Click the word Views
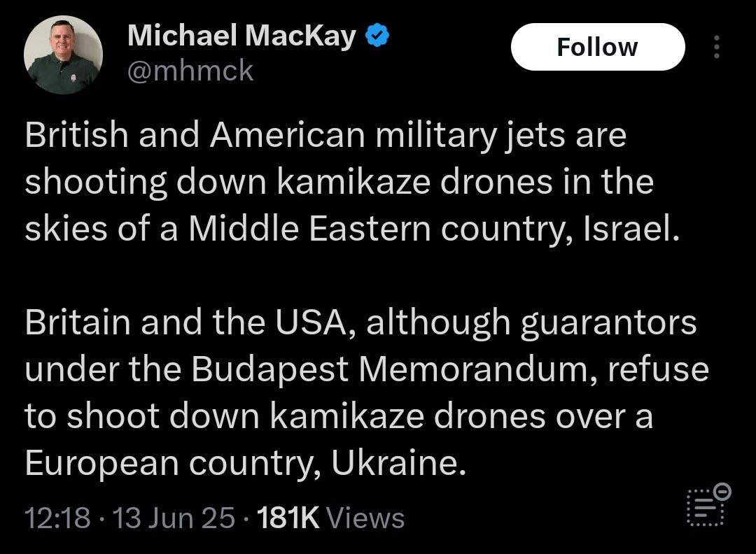 coord(365,518)
